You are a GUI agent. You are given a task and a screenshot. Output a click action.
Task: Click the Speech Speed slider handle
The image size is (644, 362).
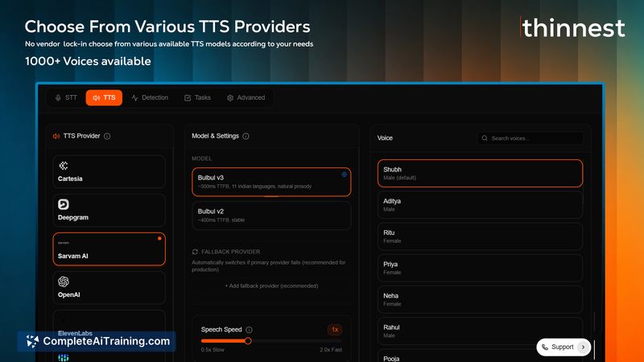248,341
